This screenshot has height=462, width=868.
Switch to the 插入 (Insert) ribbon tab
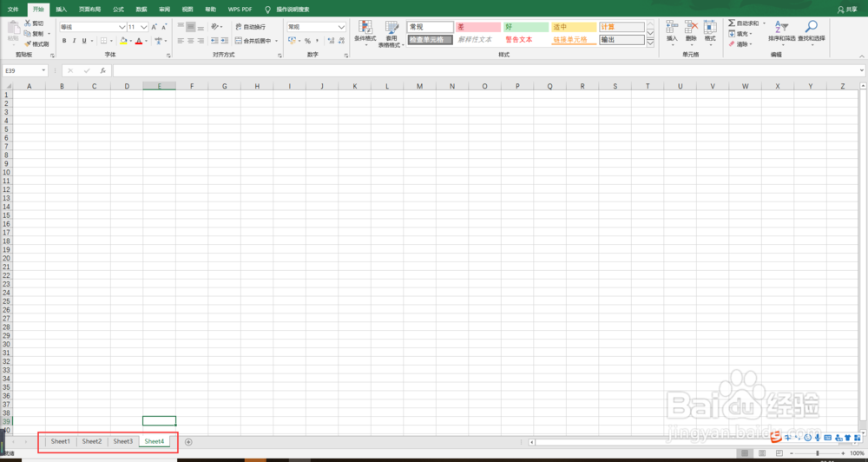(62, 10)
